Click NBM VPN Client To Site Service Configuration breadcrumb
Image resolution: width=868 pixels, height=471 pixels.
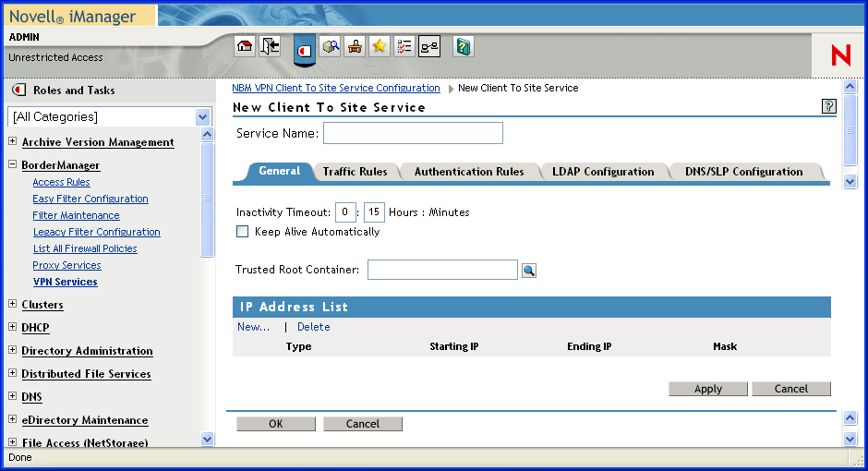point(336,88)
